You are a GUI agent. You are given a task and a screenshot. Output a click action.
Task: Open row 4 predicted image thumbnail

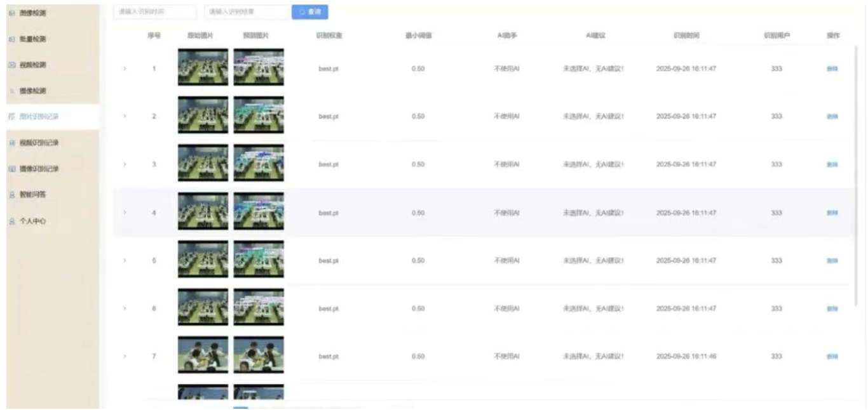tap(259, 211)
